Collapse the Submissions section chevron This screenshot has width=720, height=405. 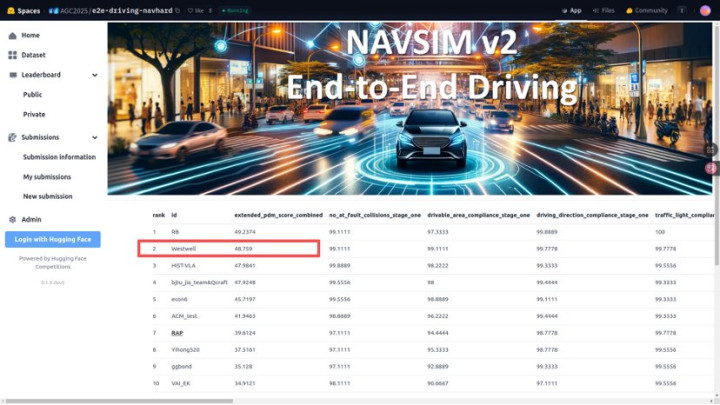click(x=95, y=137)
